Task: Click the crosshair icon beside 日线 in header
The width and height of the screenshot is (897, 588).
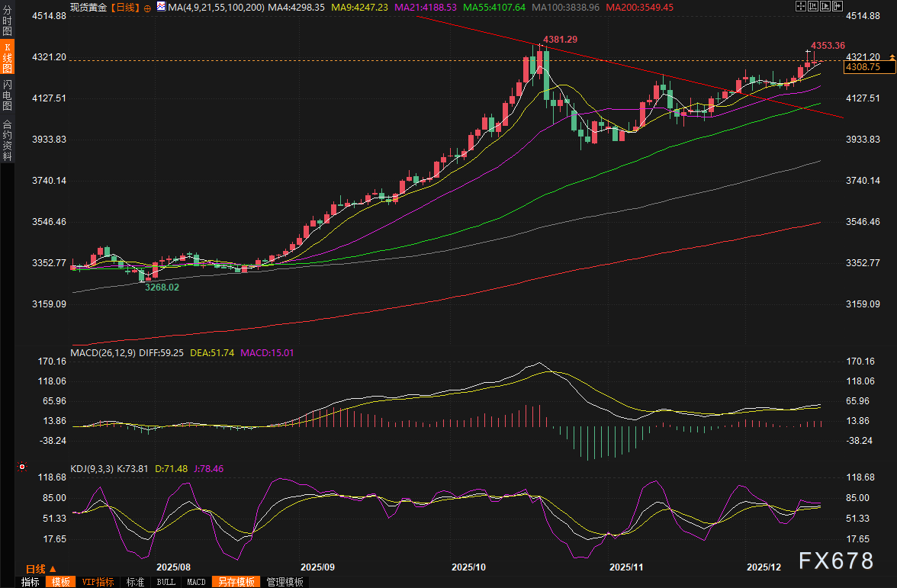Action: click(x=147, y=7)
